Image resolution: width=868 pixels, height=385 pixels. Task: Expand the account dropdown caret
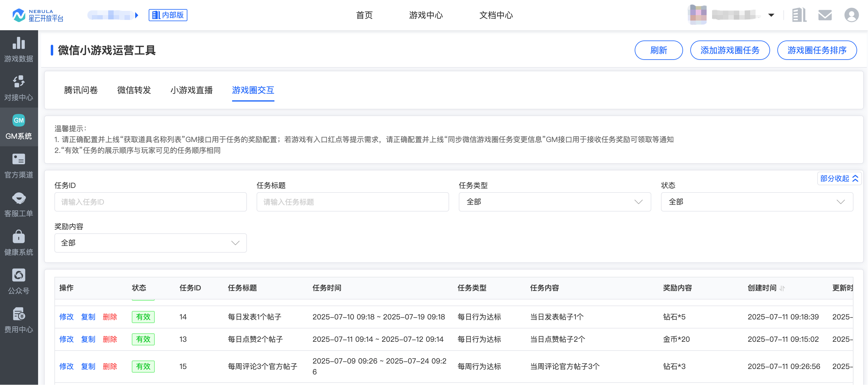click(x=771, y=15)
